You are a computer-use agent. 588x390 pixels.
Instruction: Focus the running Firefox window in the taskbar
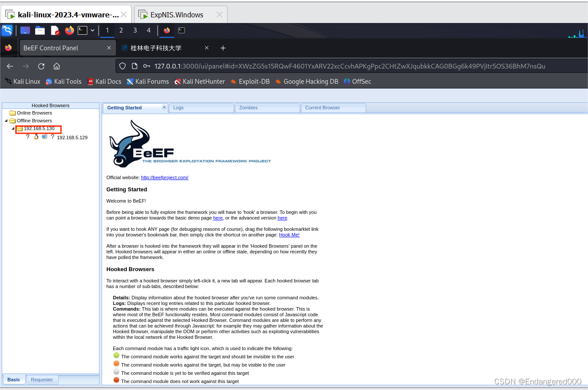pyautogui.click(x=167, y=30)
